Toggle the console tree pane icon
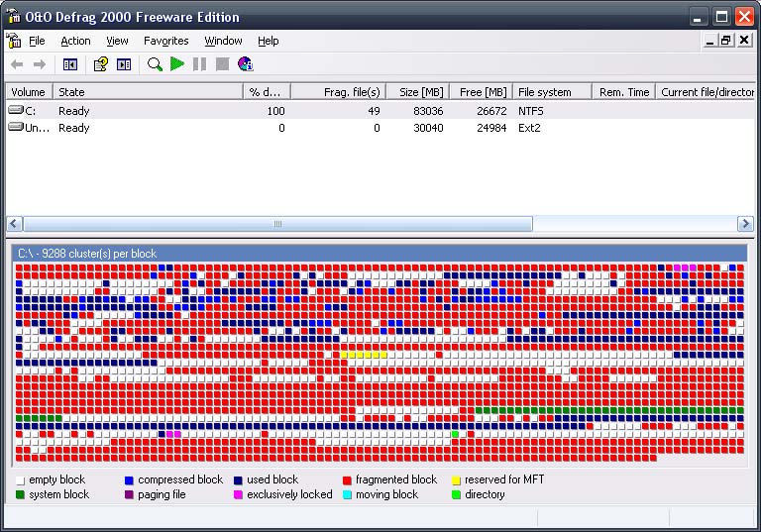The height and width of the screenshot is (532, 761). point(70,64)
